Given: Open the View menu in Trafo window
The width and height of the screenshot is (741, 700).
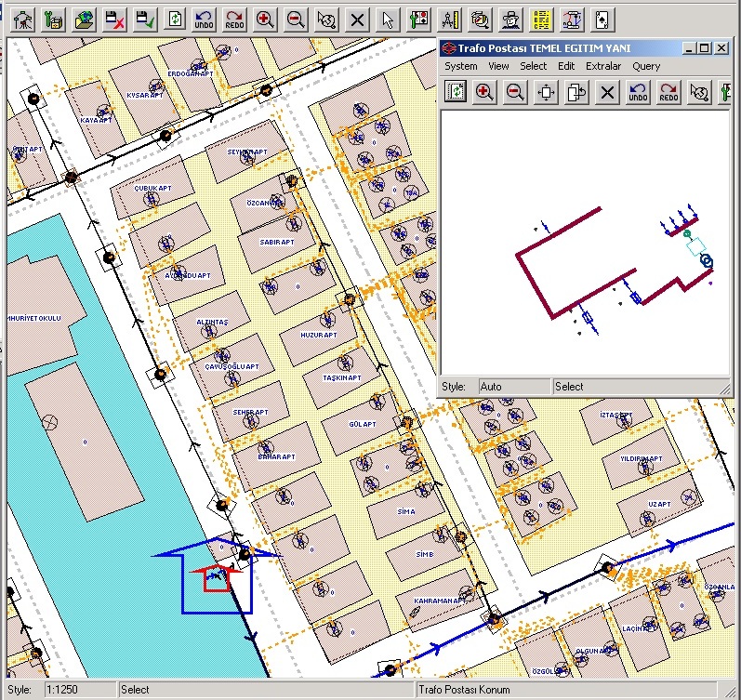Looking at the screenshot, I should 498,66.
